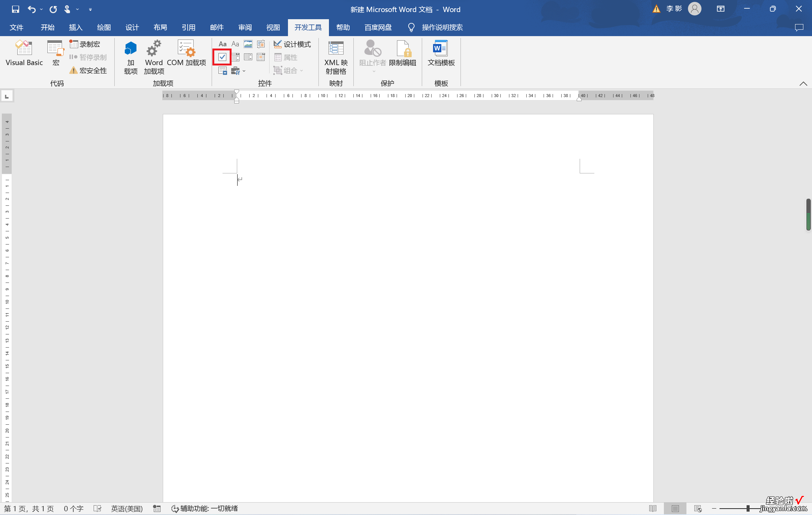Insert Combo Box content control
Viewport: 812px width, 515px height.
pyautogui.click(x=235, y=57)
